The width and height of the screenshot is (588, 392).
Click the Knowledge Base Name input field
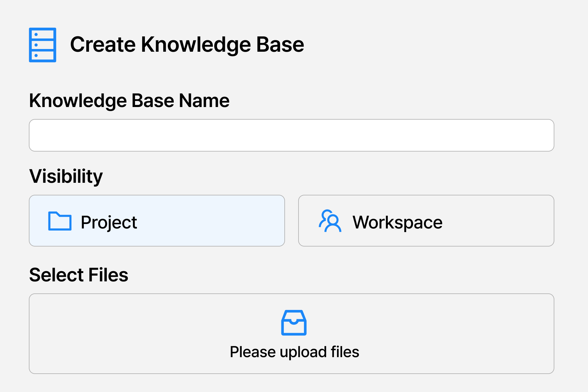click(x=291, y=135)
